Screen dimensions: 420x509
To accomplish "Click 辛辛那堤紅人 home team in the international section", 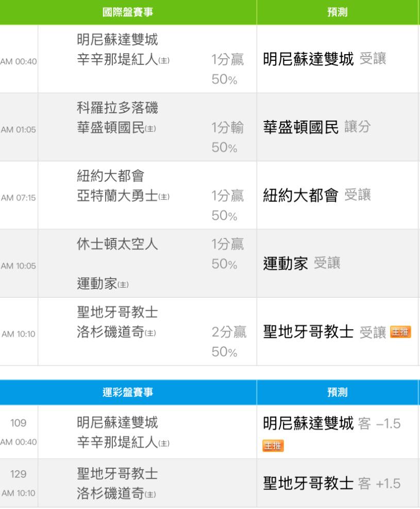I will click(x=123, y=60).
